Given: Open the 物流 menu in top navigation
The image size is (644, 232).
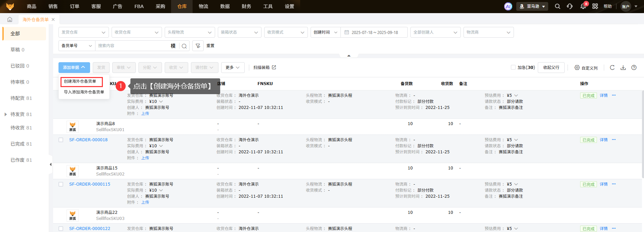Looking at the screenshot, I should click(203, 6).
